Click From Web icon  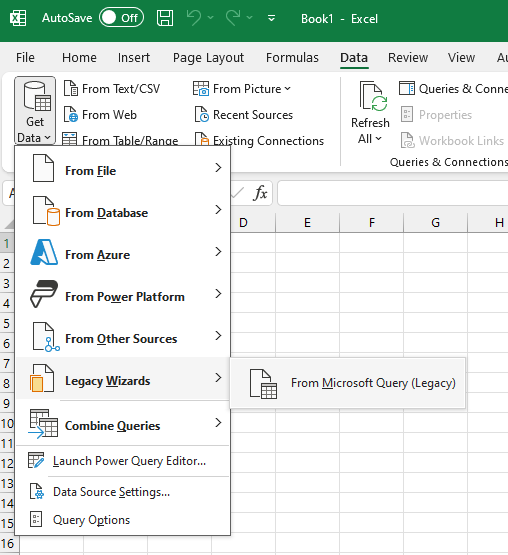coord(71,115)
